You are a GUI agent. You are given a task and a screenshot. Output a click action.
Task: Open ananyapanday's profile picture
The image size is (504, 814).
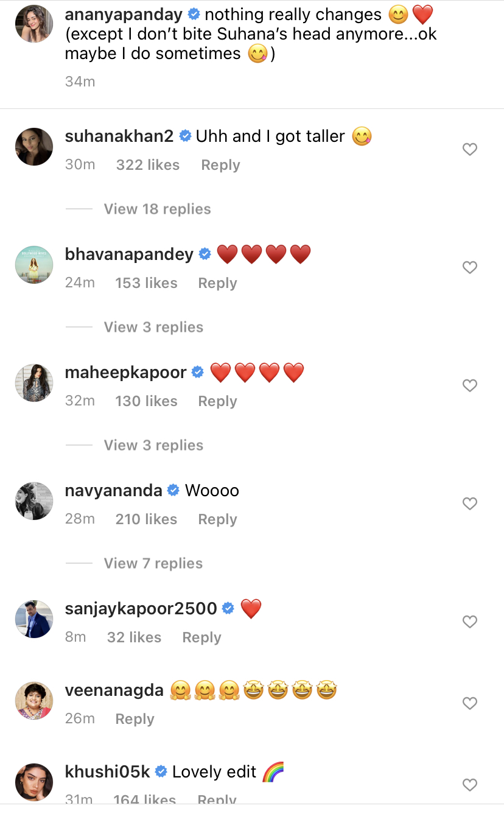[34, 23]
